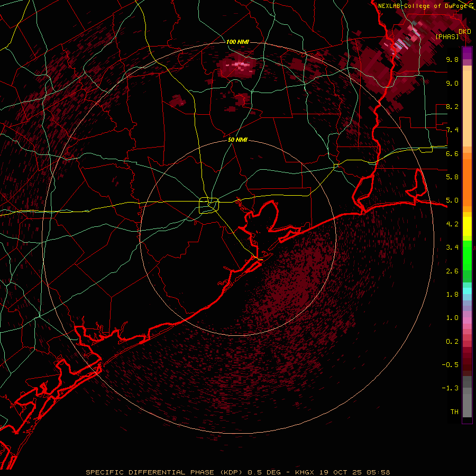Viewport: 476px width, 476px height.
Task: Click the 100 NMI range ring label
Action: [x=237, y=42]
